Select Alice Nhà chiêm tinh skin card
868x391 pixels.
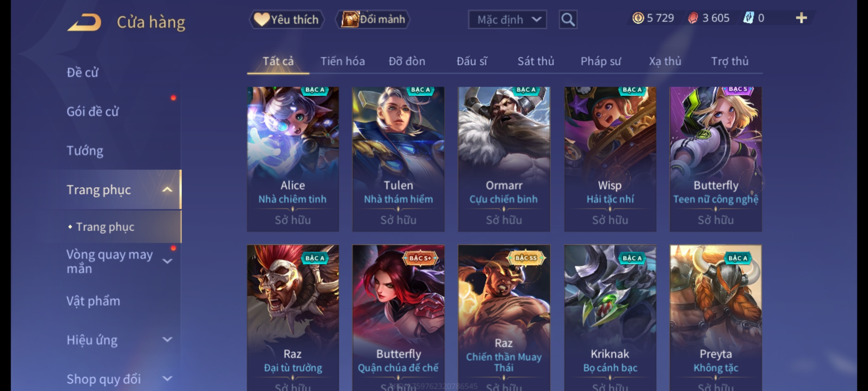point(293,159)
